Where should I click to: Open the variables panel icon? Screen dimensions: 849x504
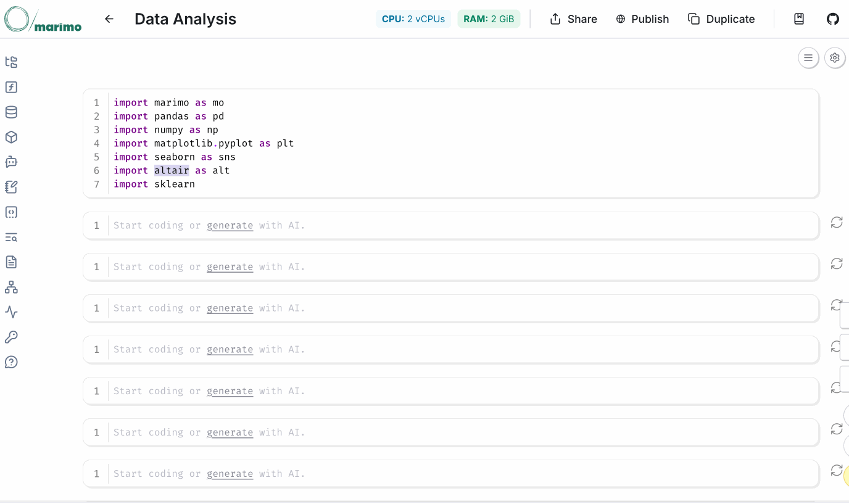pos(11,87)
